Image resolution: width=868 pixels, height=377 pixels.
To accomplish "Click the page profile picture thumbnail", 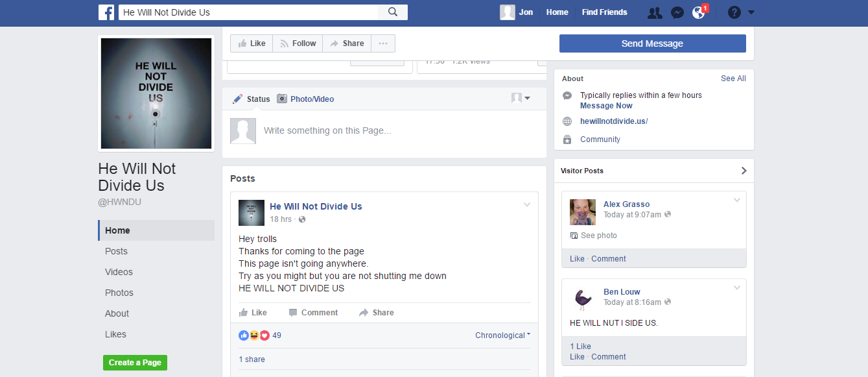I will (x=156, y=93).
